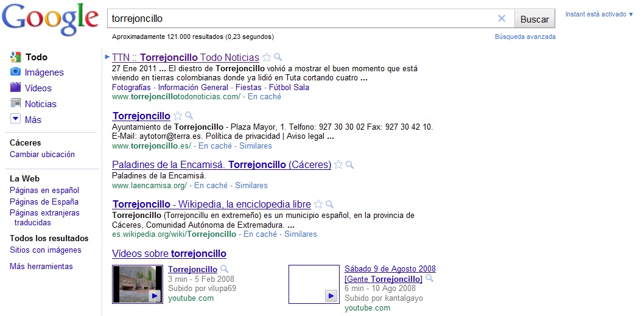Play the Torrejoncillo video thumbnail by vilupa69

pyautogui.click(x=138, y=284)
